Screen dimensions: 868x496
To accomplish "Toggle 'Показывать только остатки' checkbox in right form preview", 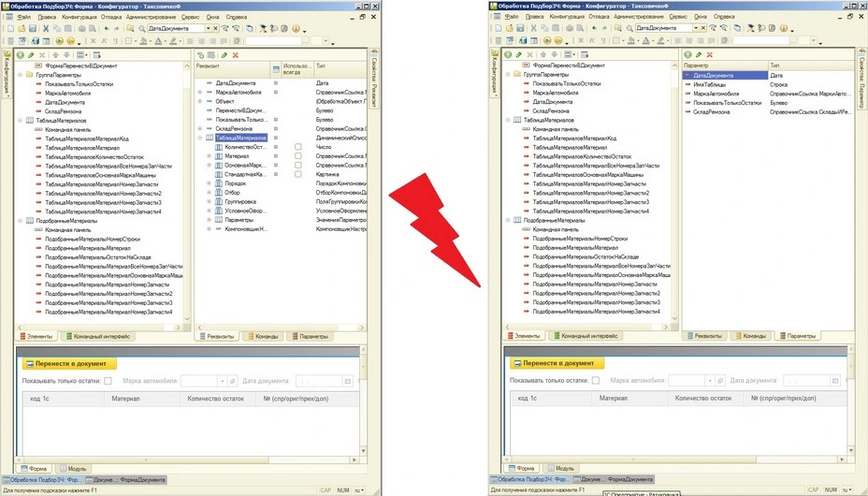I will coord(593,381).
